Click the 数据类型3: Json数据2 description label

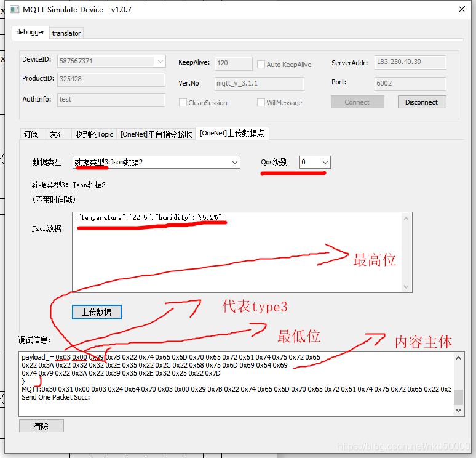click(69, 185)
